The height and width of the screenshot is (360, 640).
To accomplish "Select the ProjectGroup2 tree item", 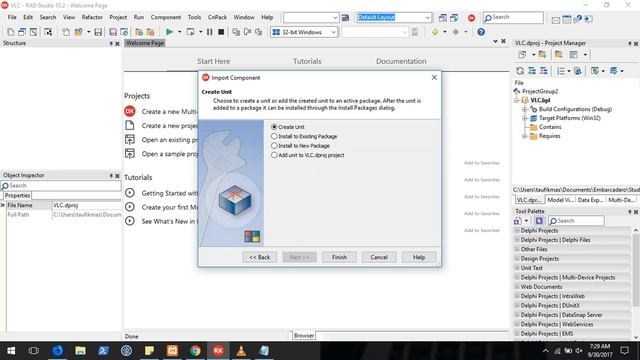I will 540,91.
